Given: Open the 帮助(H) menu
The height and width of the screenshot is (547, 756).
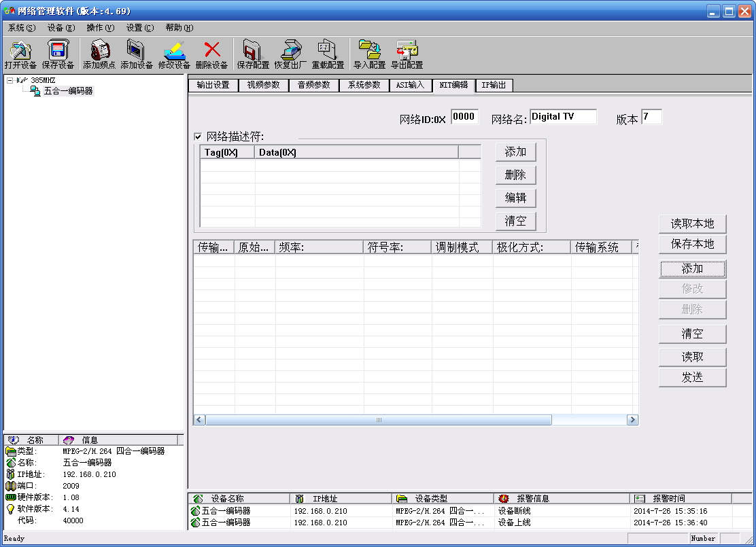Looking at the screenshot, I should coord(179,28).
